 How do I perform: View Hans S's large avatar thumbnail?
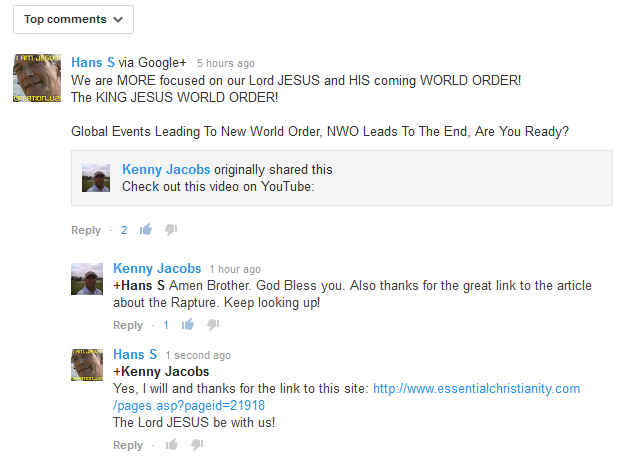37,78
